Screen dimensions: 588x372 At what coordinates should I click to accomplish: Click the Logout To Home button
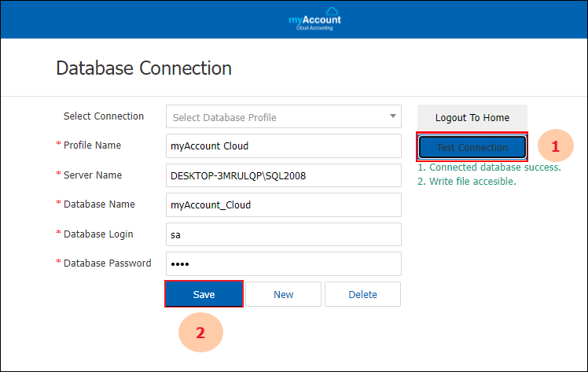point(472,118)
